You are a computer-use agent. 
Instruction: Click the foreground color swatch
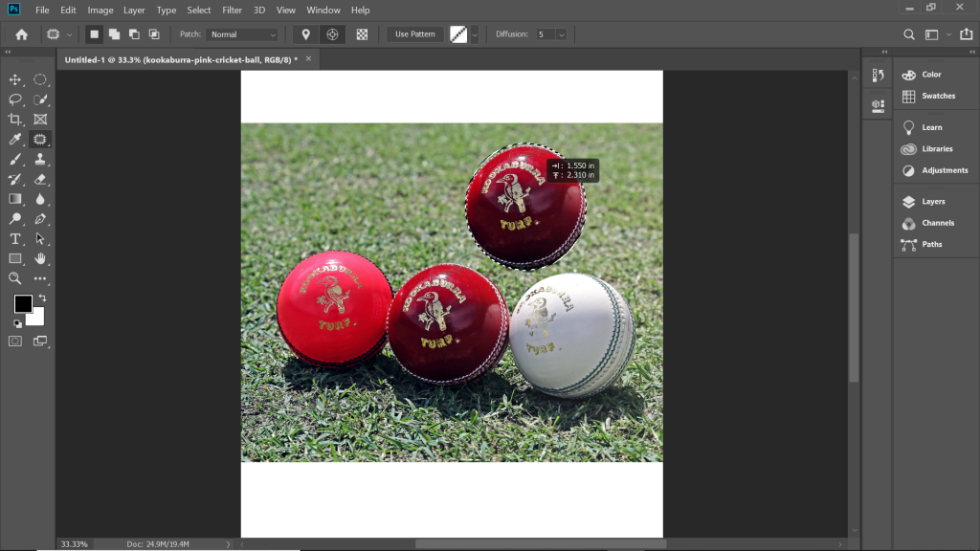click(22, 304)
